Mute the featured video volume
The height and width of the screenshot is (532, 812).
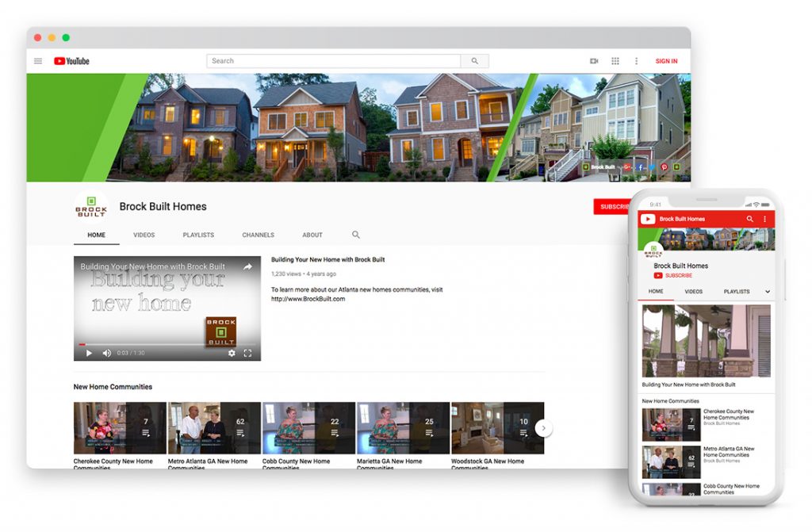(x=107, y=353)
